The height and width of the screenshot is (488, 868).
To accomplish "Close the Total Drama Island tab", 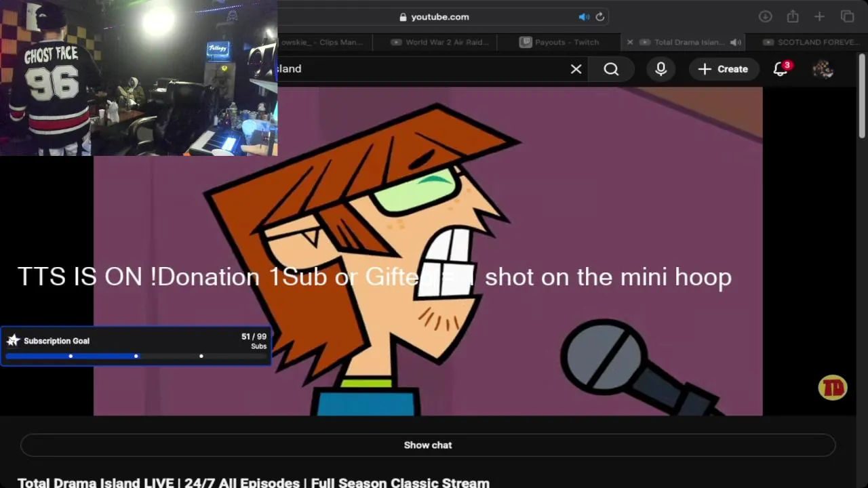I will (x=630, y=42).
